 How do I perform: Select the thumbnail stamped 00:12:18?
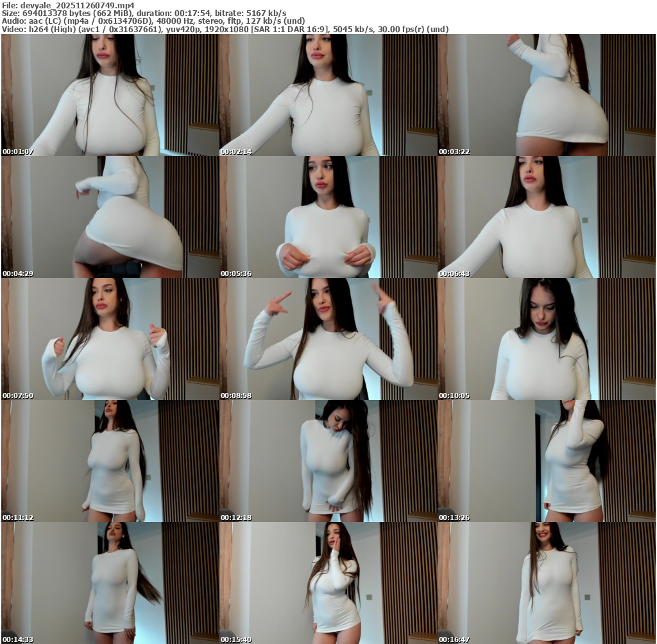328,461
